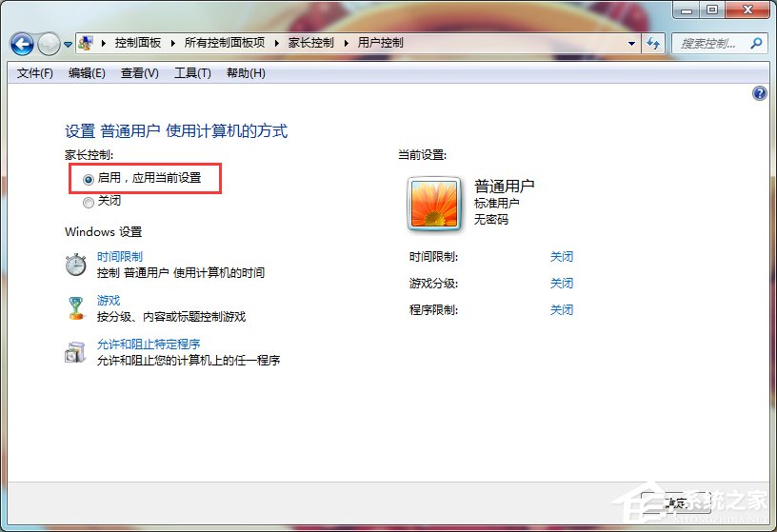Click the 关闭 status link beside 游戏分级
The image size is (777, 532).
coord(562,284)
